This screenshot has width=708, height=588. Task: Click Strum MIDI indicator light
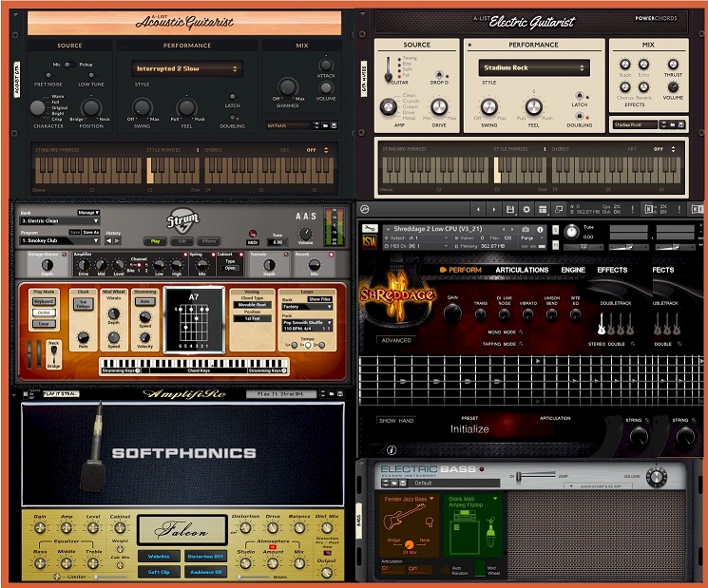pos(253,234)
